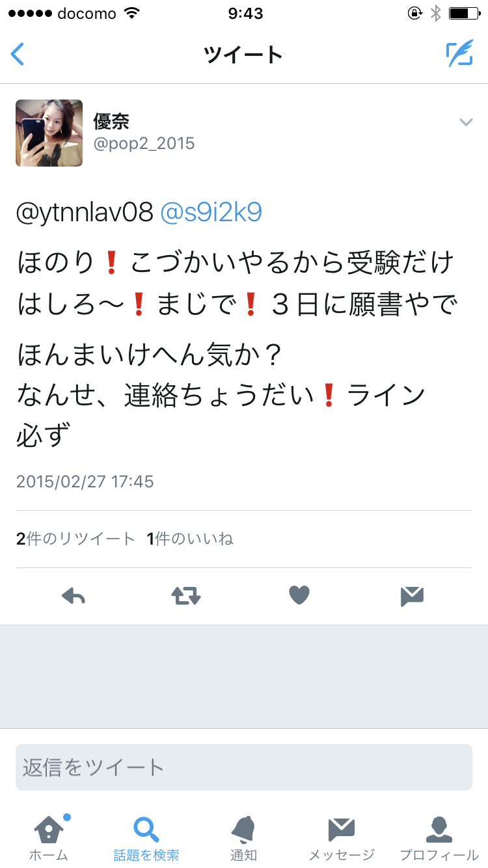The image size is (488, 868).
Task: Open the compose tweet icon
Action: tap(459, 54)
